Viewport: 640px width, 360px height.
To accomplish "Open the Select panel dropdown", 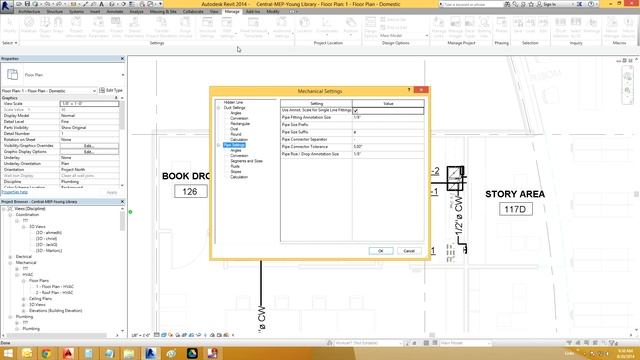I will 10,43.
